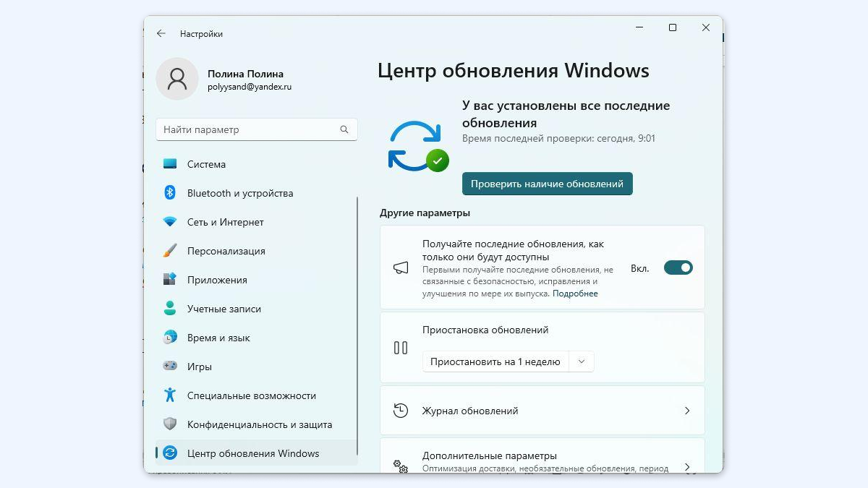Click the Wi-Fi icon for Сеть и Интернет
Screen dimensions: 868x488
pos(170,222)
